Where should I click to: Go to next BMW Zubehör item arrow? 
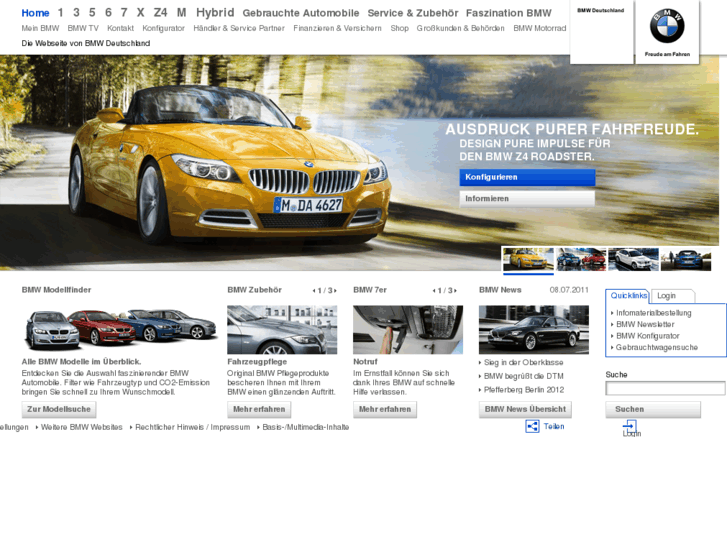[x=335, y=290]
